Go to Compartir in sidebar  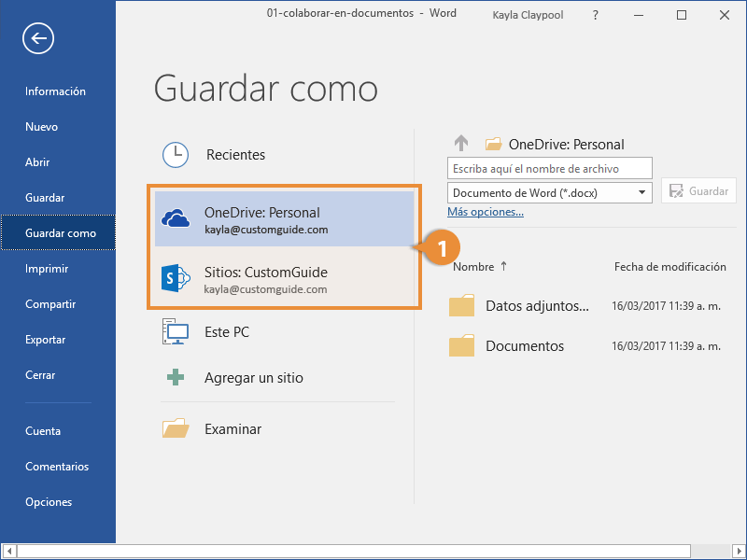(50, 304)
